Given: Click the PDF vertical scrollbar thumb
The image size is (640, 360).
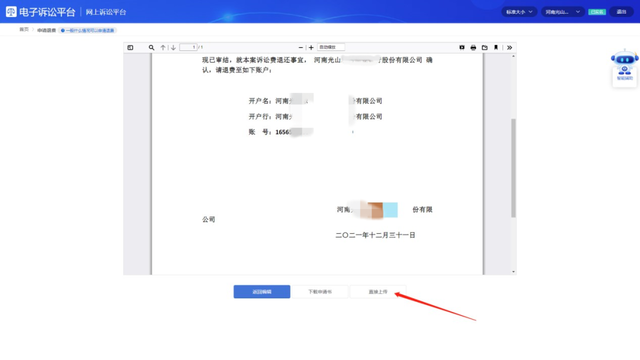Looking at the screenshot, I should point(513,168).
